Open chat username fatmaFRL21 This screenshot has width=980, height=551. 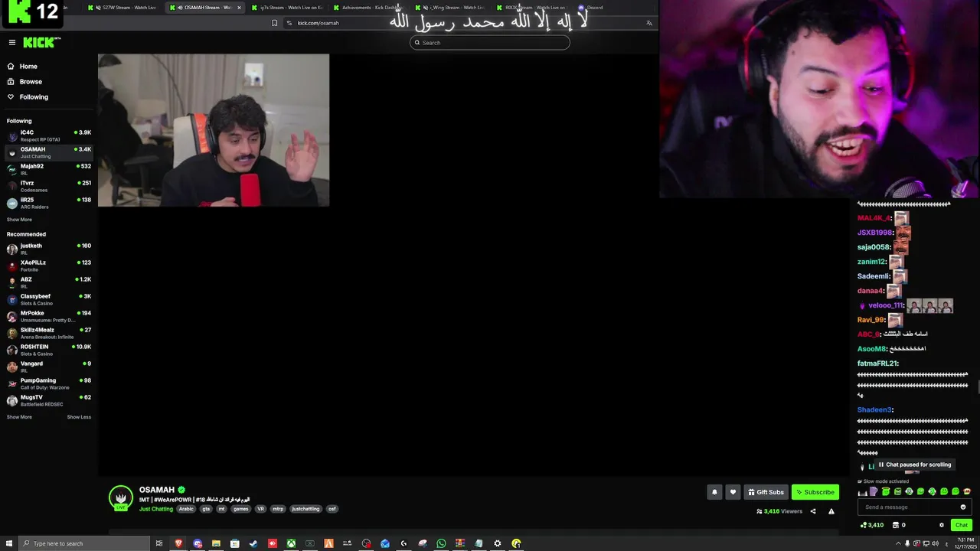tap(877, 364)
